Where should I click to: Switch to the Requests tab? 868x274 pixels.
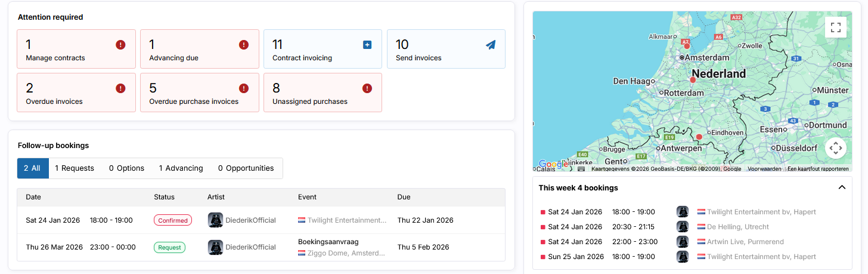pyautogui.click(x=75, y=168)
